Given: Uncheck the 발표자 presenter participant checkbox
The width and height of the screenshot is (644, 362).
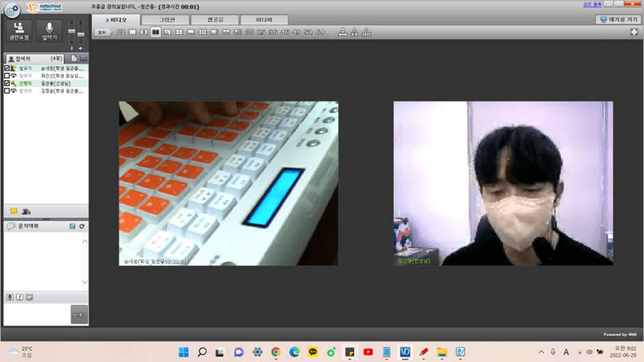Looking at the screenshot, I should tap(7, 68).
